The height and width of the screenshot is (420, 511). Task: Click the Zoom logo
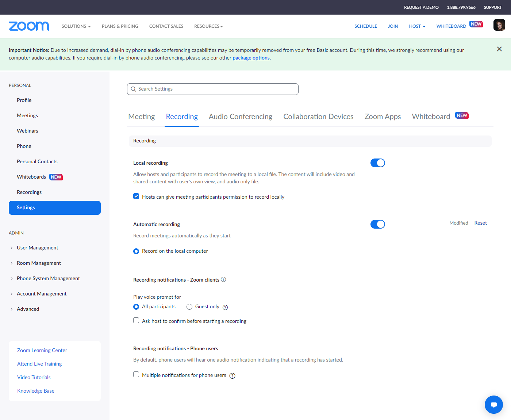29,26
